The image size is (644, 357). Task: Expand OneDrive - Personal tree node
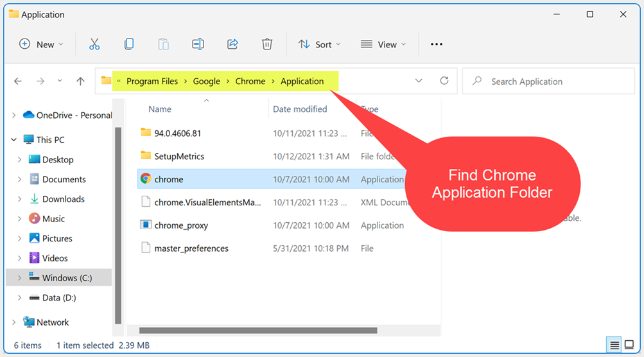[13, 115]
